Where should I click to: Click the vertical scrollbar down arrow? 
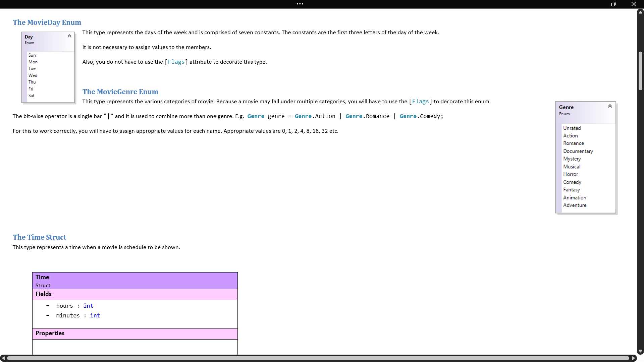[x=640, y=351]
